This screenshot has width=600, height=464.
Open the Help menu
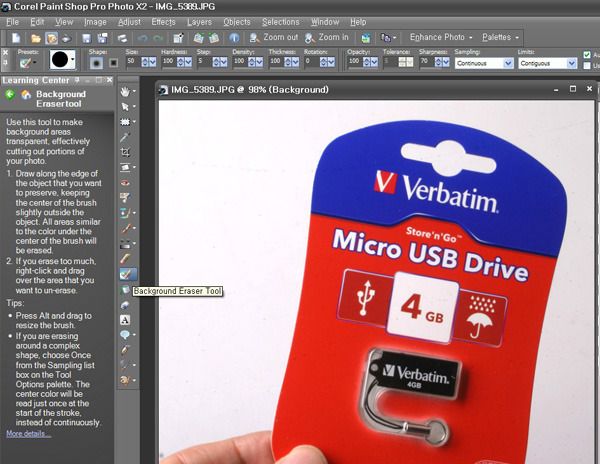click(358, 22)
